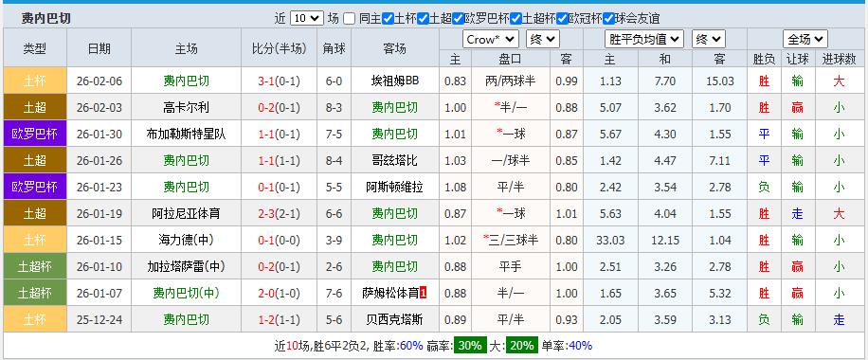Click the corner count 6-0
This screenshot has height=360, width=868.
(x=334, y=81)
